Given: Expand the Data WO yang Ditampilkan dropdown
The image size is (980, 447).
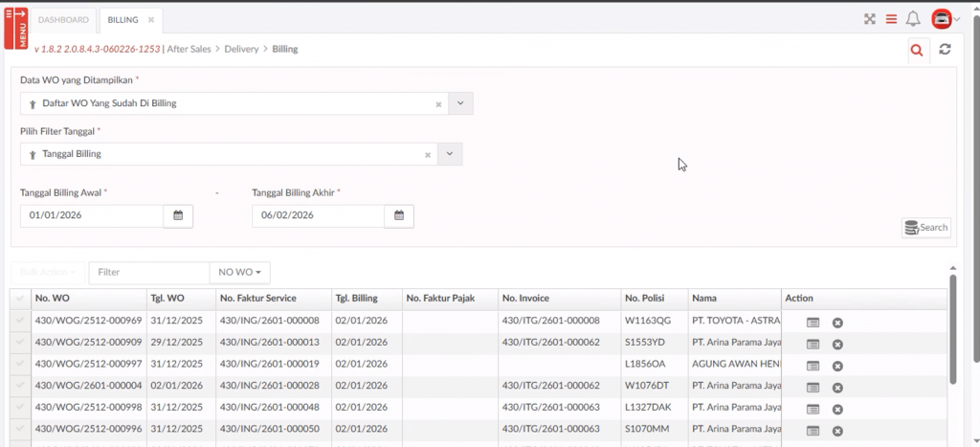Looking at the screenshot, I should [460, 103].
